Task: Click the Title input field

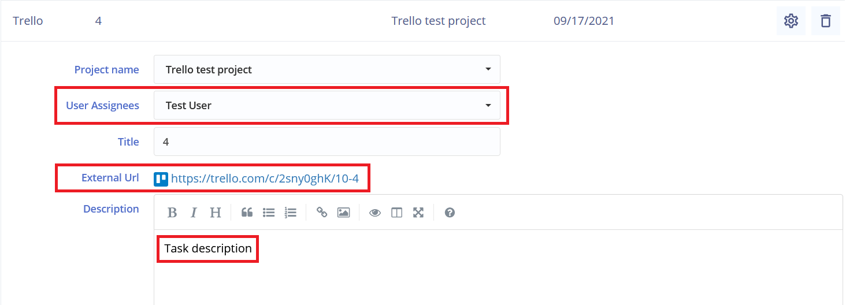Action: 327,142
